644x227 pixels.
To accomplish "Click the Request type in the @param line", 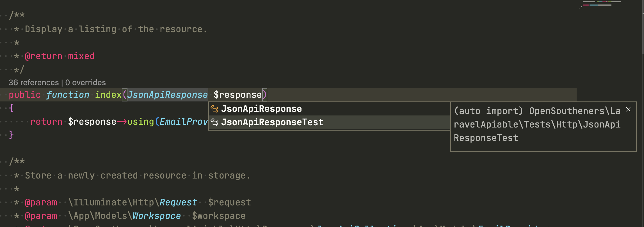I will click(x=178, y=202).
